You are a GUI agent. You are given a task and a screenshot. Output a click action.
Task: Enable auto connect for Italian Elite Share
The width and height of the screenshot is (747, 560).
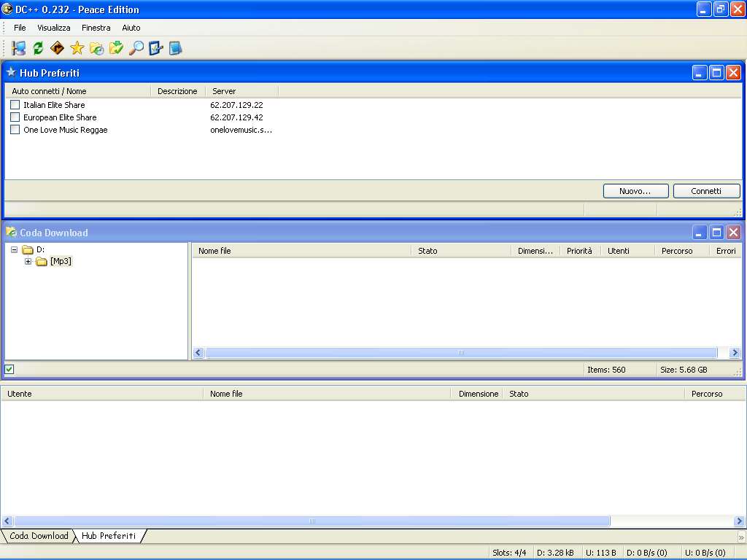point(15,105)
